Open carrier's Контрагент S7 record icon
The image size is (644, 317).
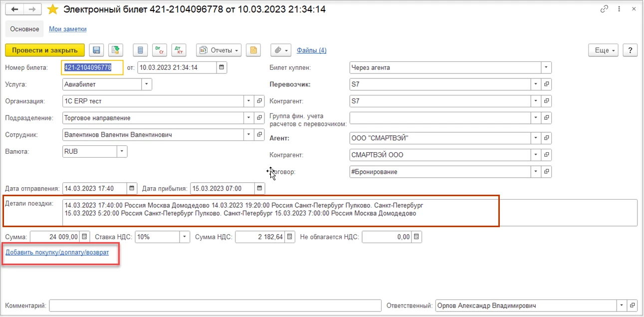coord(547,101)
